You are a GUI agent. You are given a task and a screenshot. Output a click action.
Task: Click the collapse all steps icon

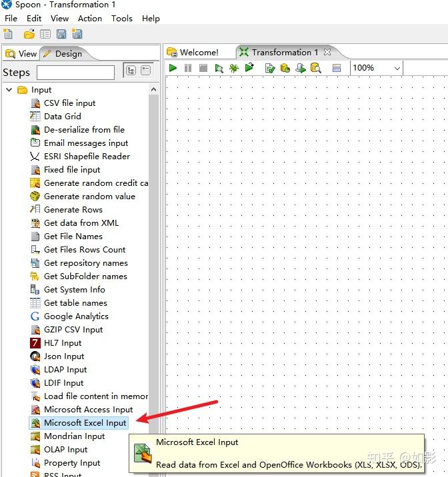click(x=146, y=71)
